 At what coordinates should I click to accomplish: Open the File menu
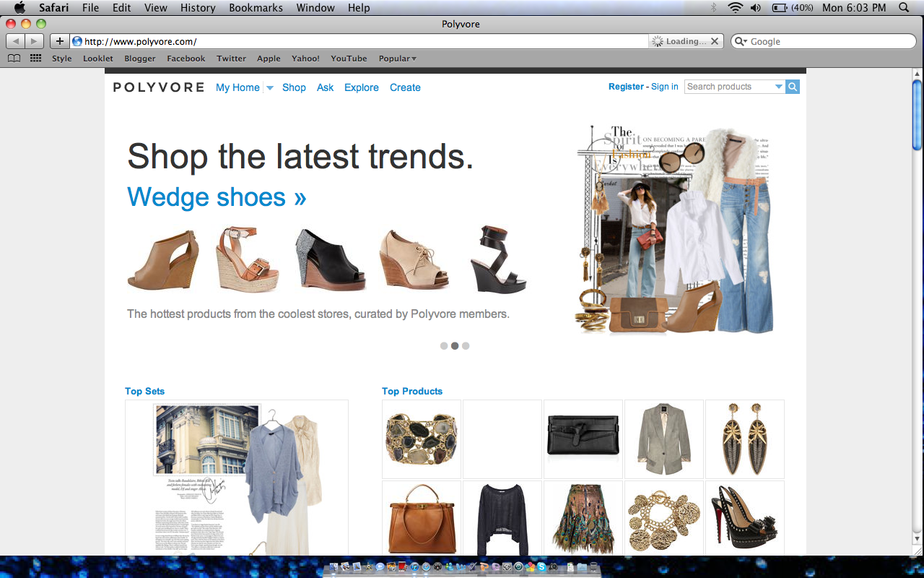(90, 7)
